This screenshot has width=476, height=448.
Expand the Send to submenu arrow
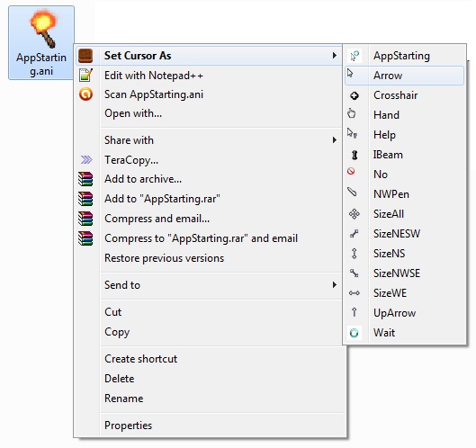point(334,284)
